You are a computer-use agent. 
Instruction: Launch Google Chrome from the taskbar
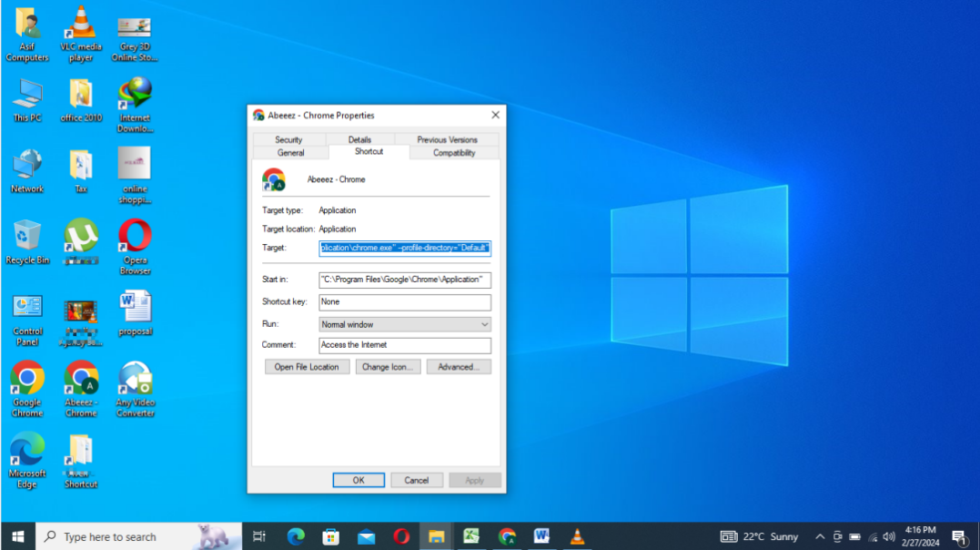[507, 536]
